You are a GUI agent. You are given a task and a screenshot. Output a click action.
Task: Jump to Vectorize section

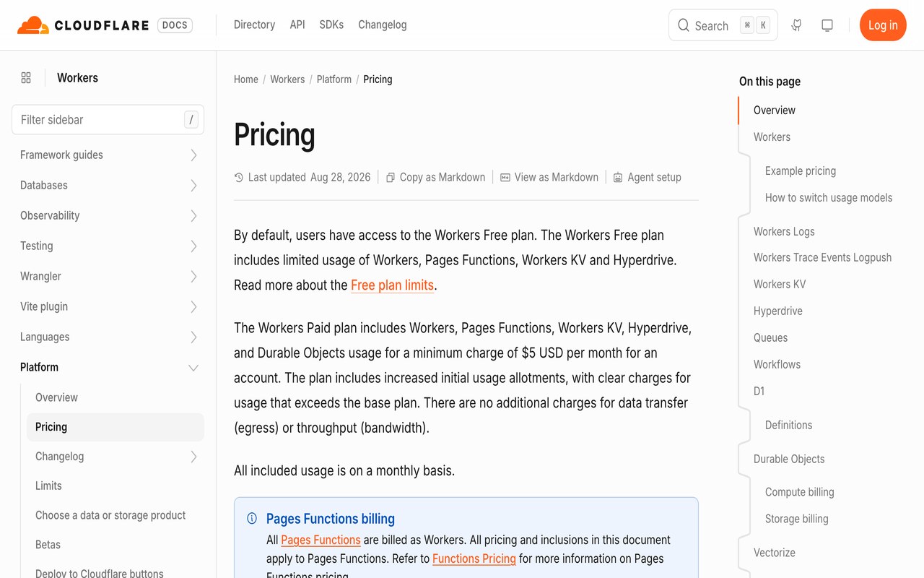coord(775,553)
